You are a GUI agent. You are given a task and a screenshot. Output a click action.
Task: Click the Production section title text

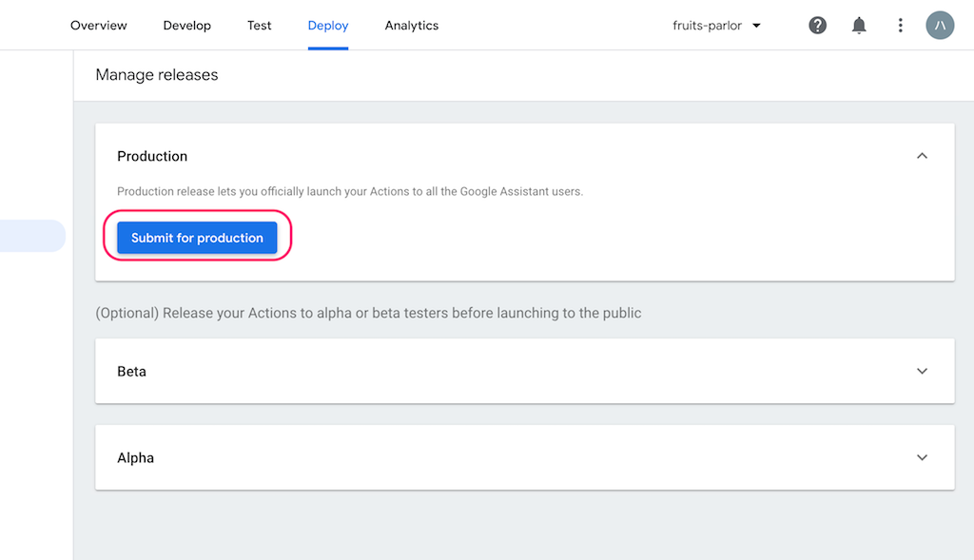pos(152,156)
